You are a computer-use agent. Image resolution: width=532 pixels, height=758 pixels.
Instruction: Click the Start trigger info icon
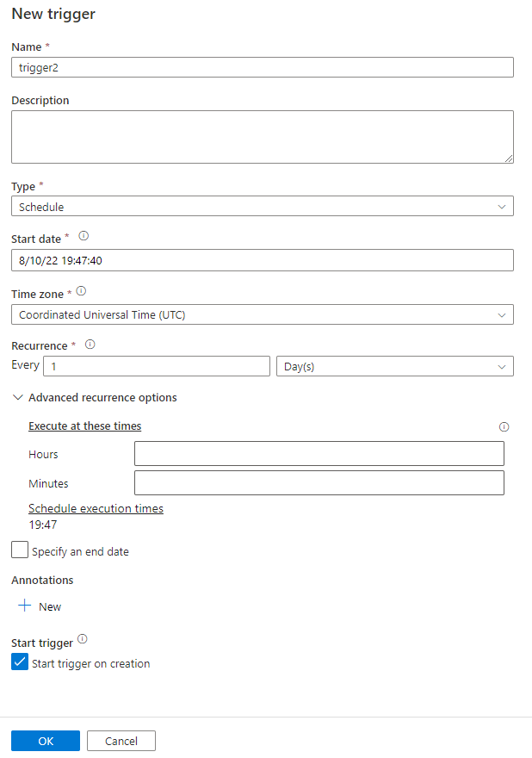(x=83, y=639)
